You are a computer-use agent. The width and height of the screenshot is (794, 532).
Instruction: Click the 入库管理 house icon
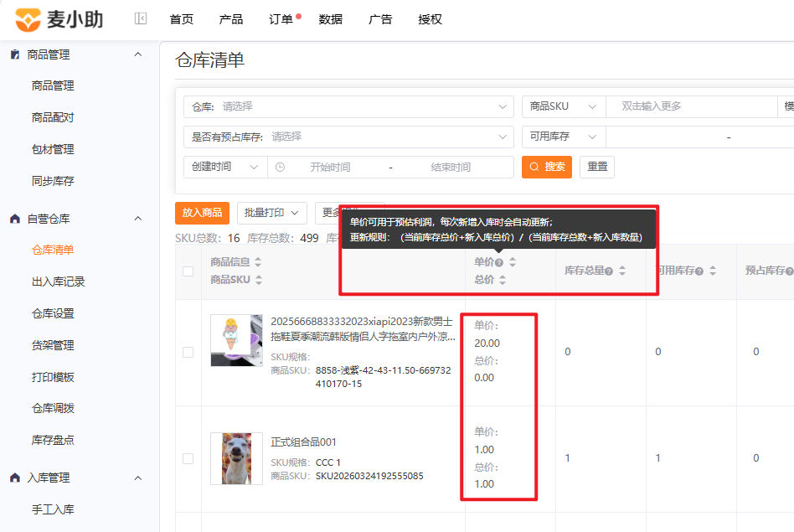tap(15, 478)
